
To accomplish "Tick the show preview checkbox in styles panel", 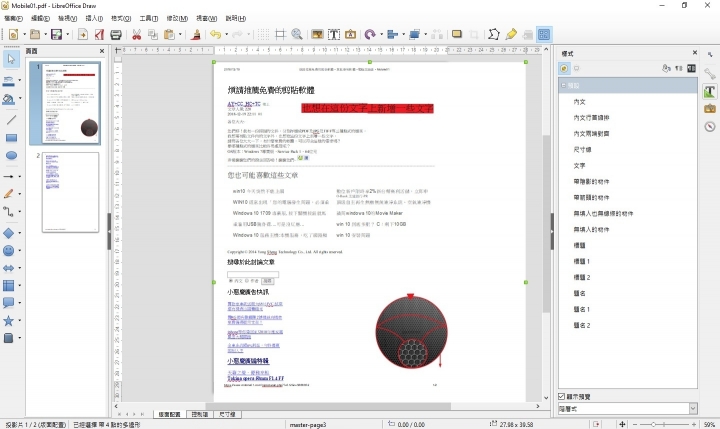I will 562,396.
